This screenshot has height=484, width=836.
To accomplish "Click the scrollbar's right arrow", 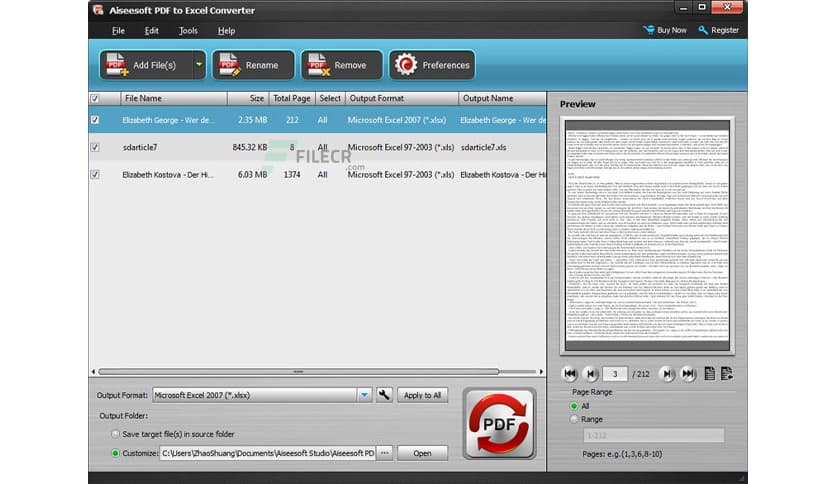I will point(541,372).
